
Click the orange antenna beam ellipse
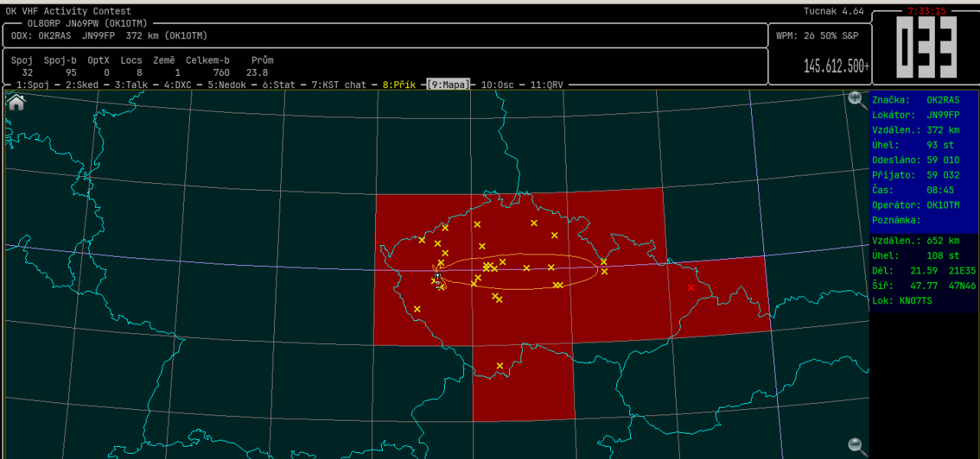pos(521,256)
